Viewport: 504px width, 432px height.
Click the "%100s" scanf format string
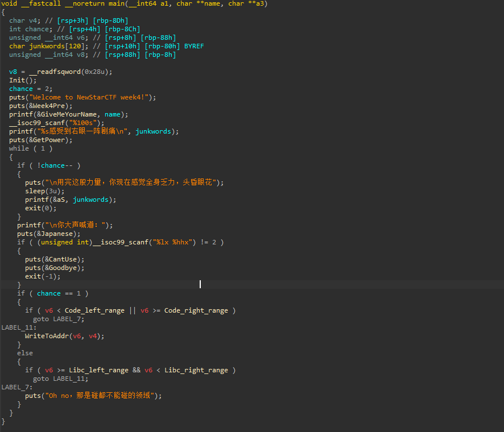tap(82, 123)
